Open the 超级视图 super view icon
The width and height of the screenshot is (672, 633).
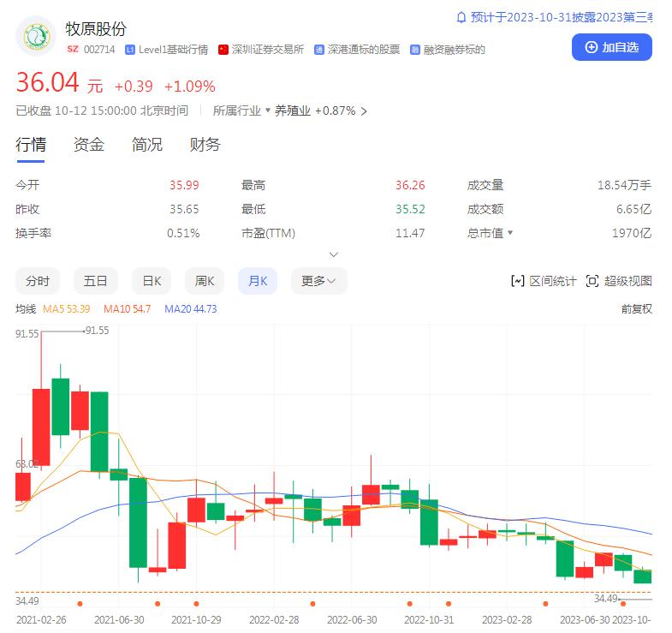tap(592, 281)
